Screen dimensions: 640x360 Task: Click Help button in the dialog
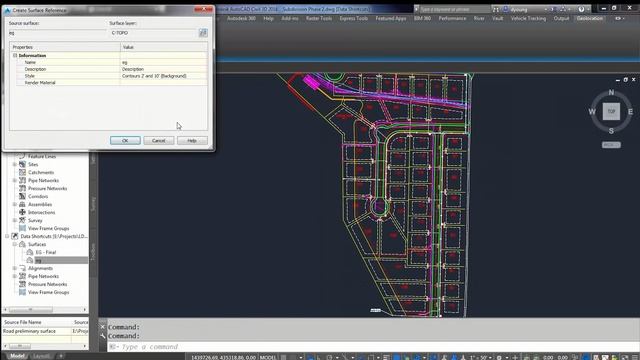pyautogui.click(x=192, y=140)
